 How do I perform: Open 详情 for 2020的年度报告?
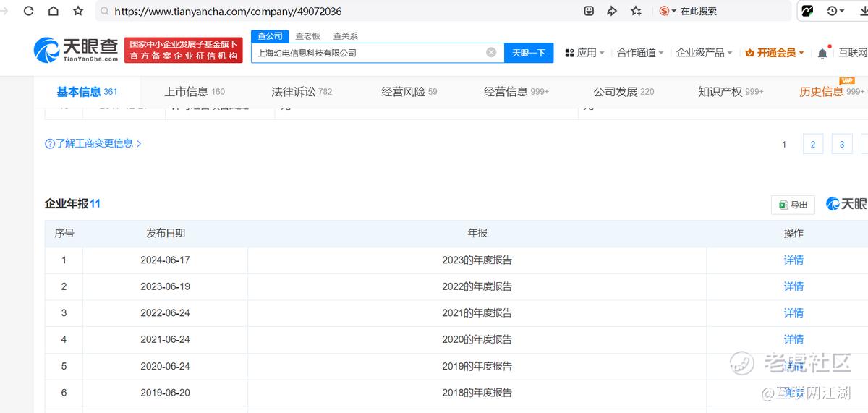pyautogui.click(x=793, y=339)
